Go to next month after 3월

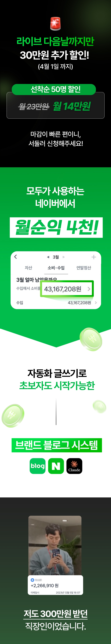point(64,257)
